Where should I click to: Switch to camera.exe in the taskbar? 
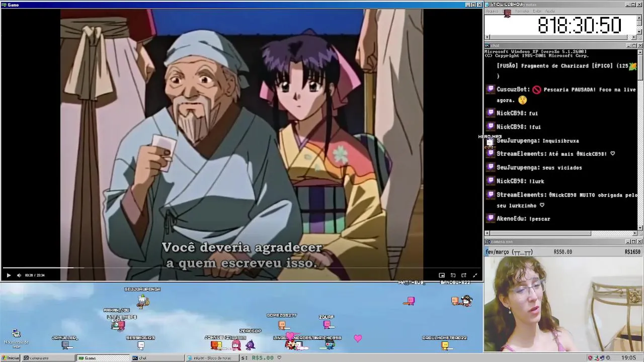point(48,358)
